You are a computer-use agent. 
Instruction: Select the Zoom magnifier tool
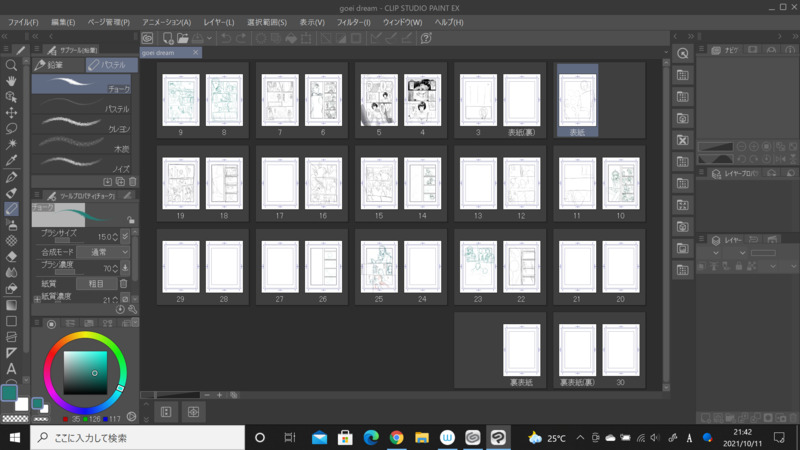[x=11, y=65]
